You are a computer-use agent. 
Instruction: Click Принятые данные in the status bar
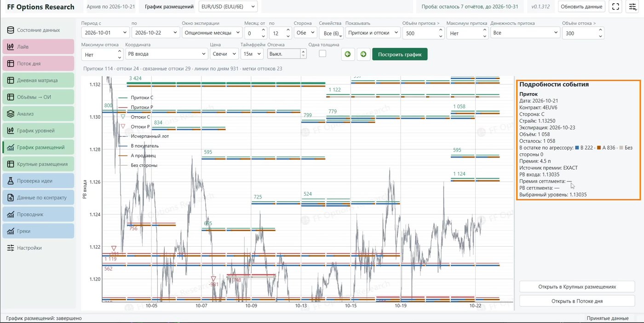(607, 318)
